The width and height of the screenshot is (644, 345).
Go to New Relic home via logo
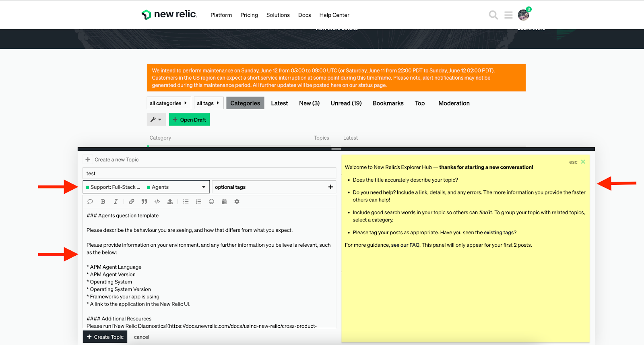click(x=169, y=14)
